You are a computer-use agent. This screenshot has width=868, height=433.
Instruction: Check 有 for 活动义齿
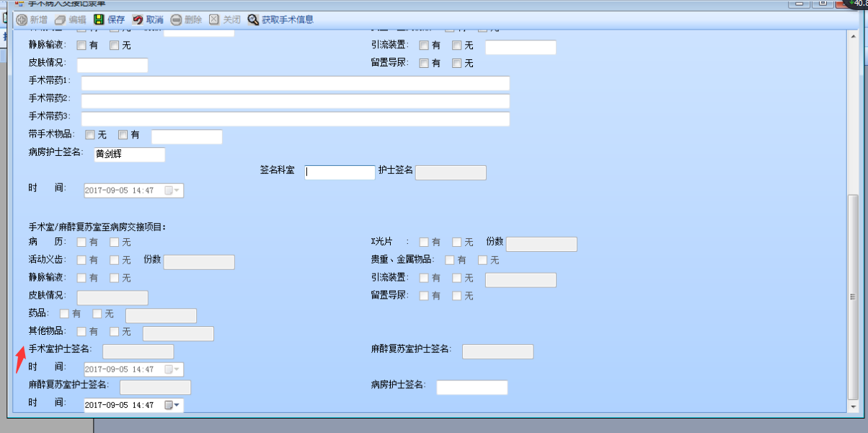(x=81, y=260)
